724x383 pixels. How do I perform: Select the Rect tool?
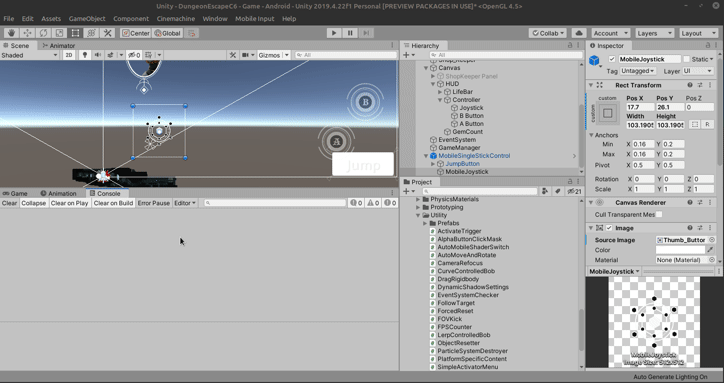point(75,33)
